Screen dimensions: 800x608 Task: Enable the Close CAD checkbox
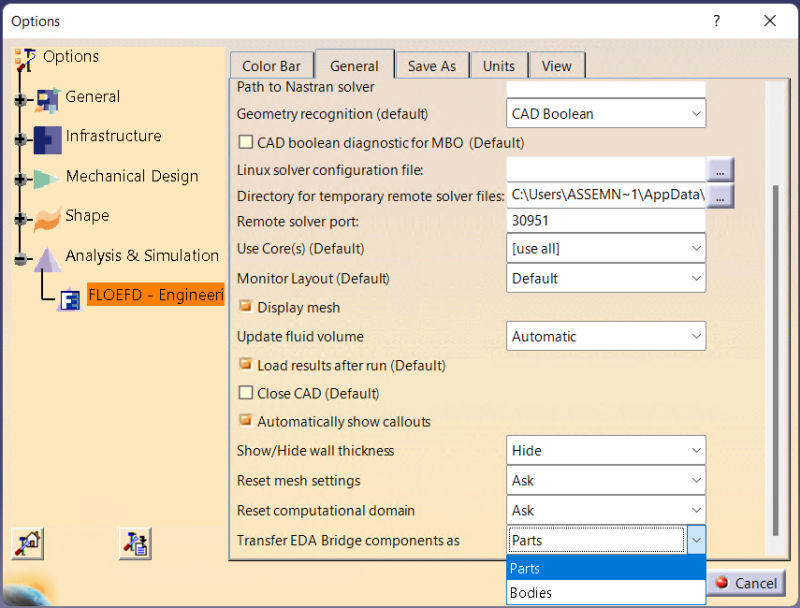[x=246, y=393]
